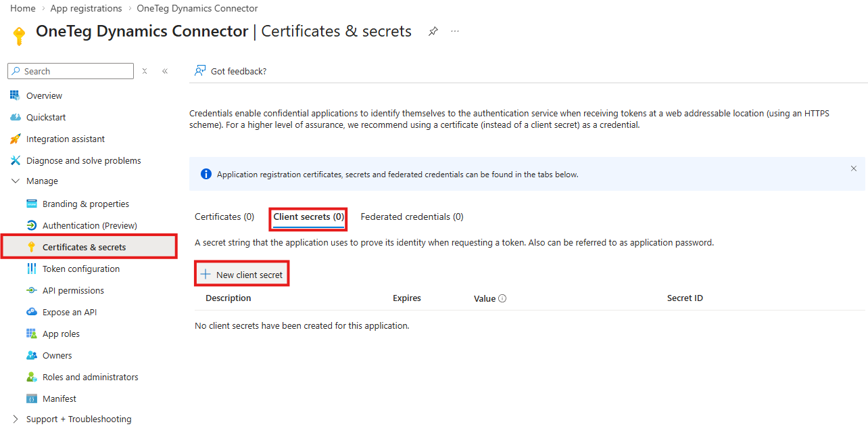Viewport: 868px width, 435px height.
Task: Click the Expose an API cloud icon
Action: [31, 312]
